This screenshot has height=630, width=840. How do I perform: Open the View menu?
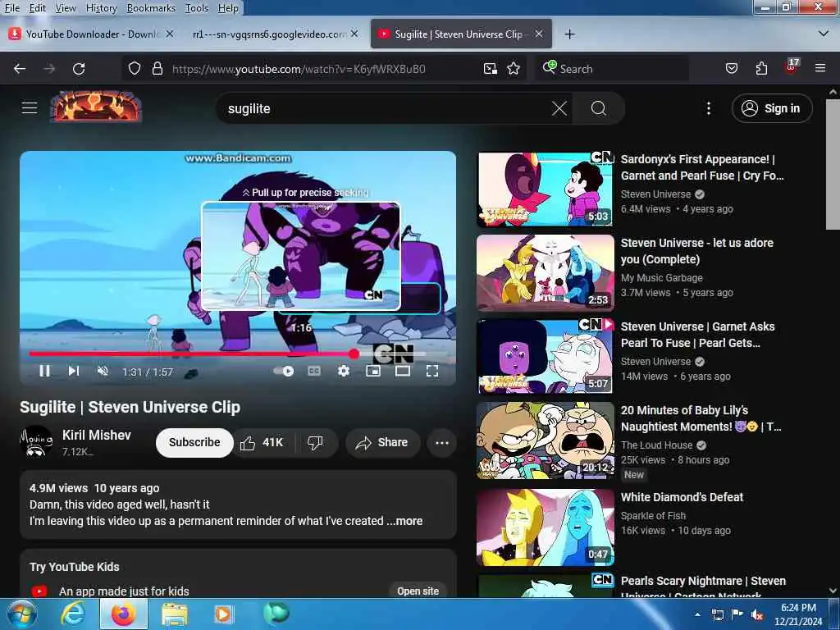[x=66, y=8]
